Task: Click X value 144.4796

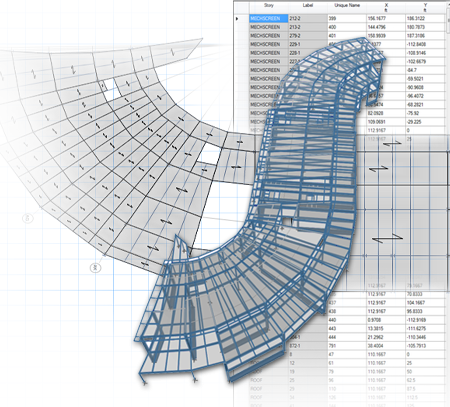Action: click(386, 27)
